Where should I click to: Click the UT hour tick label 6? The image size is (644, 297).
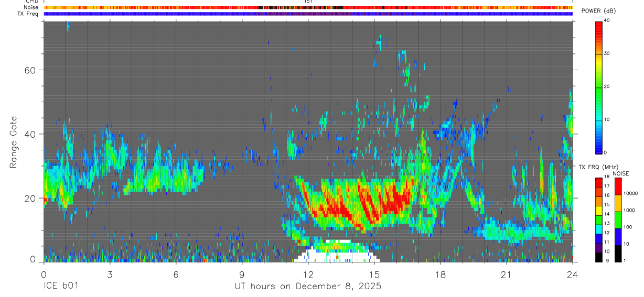pyautogui.click(x=176, y=274)
